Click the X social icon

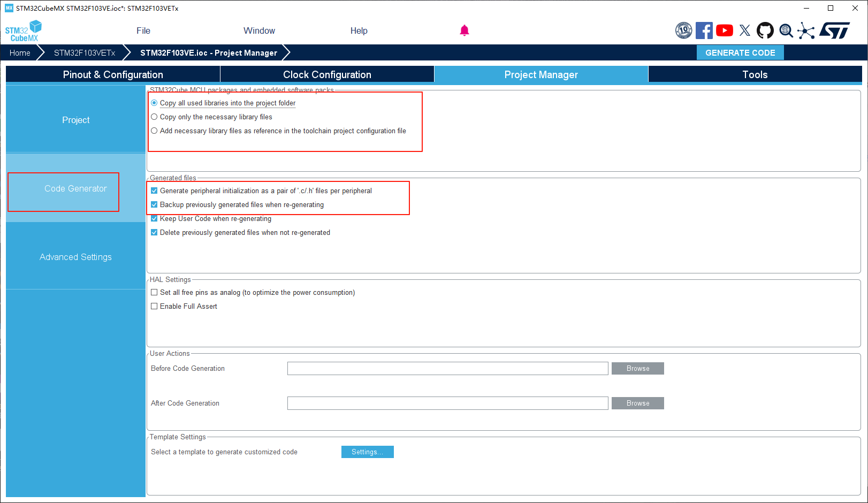744,31
